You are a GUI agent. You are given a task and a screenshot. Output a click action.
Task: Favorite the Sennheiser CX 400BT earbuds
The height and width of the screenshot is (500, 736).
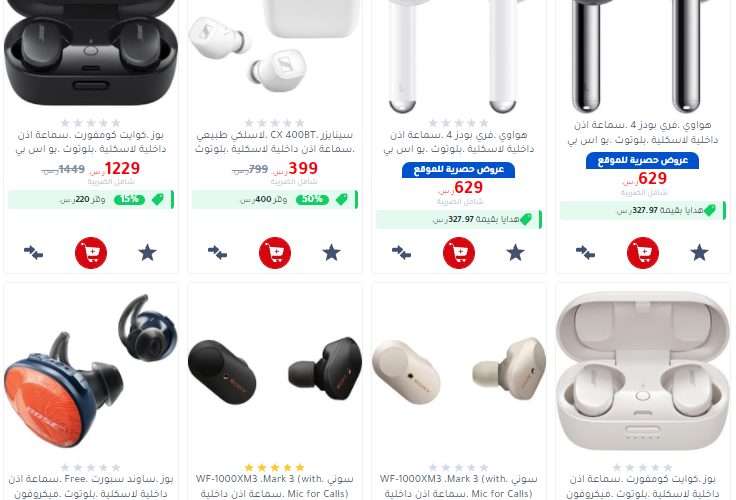[x=331, y=253]
